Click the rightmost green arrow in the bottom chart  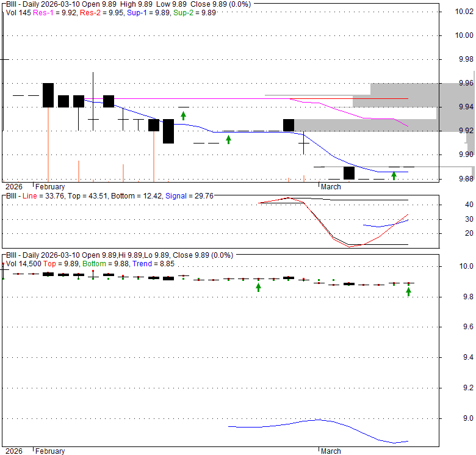pos(408,292)
